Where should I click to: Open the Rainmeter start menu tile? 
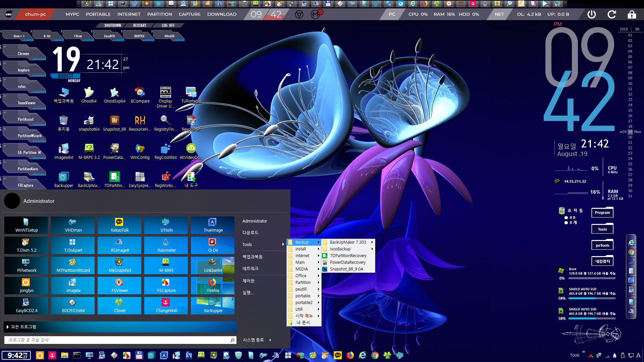pos(166,245)
